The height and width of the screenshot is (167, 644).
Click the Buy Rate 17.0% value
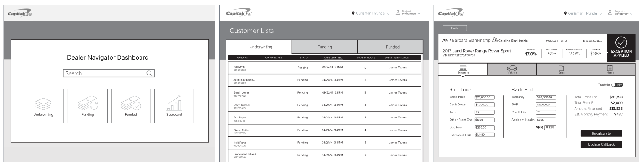click(531, 54)
